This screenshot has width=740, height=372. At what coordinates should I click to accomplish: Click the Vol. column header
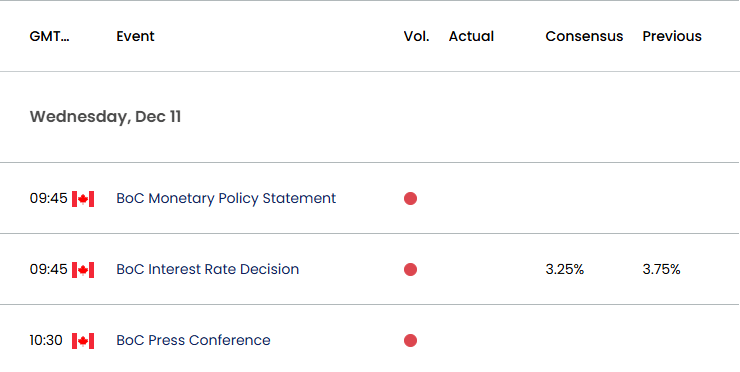tap(416, 36)
